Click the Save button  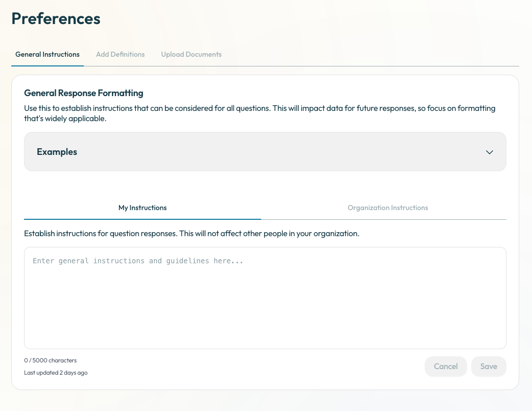488,367
